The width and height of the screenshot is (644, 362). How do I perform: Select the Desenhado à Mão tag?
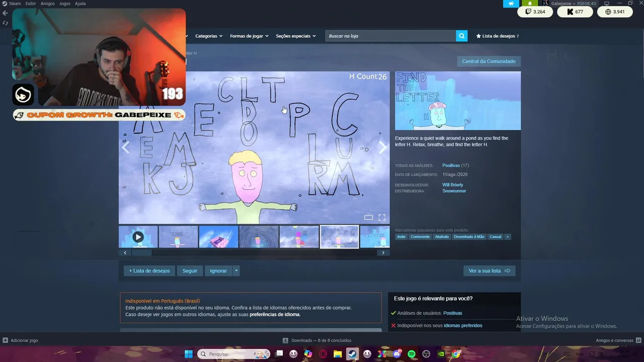pos(469,237)
